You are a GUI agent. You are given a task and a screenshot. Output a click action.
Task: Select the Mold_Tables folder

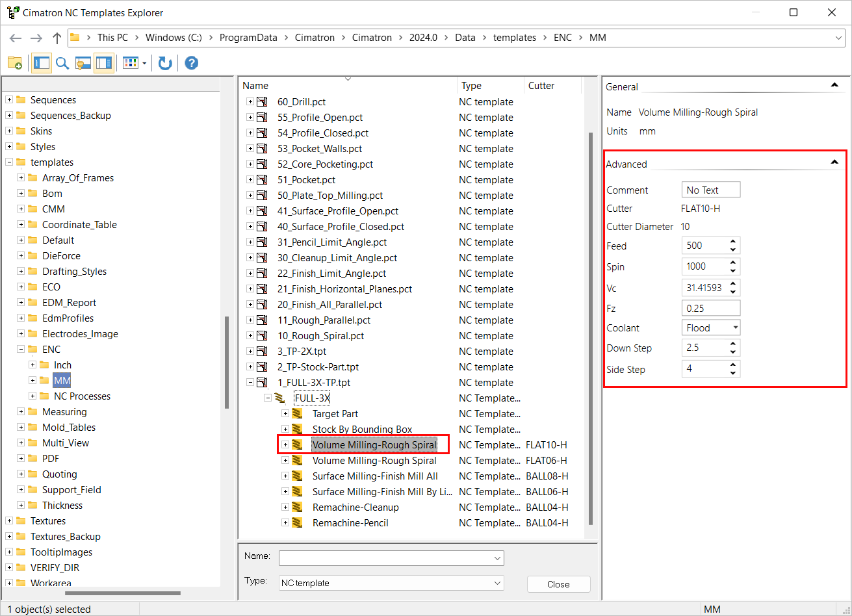[69, 428]
